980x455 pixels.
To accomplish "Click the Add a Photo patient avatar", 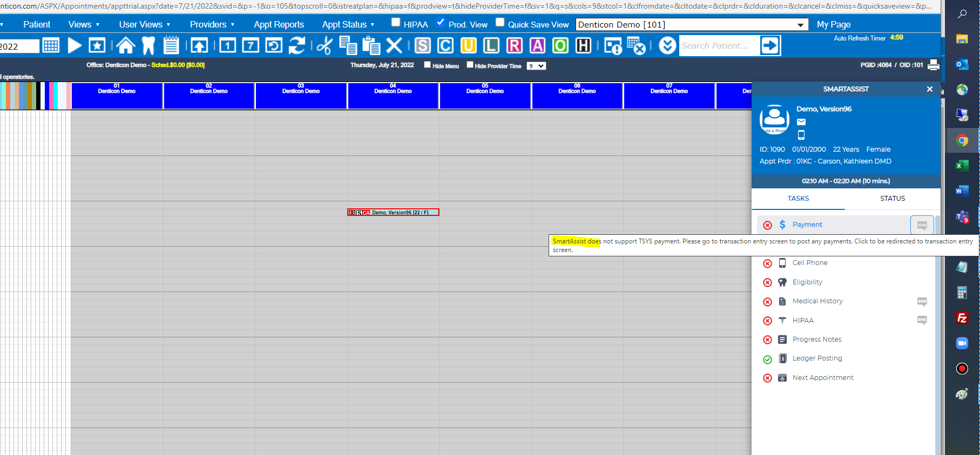I will pyautogui.click(x=775, y=119).
